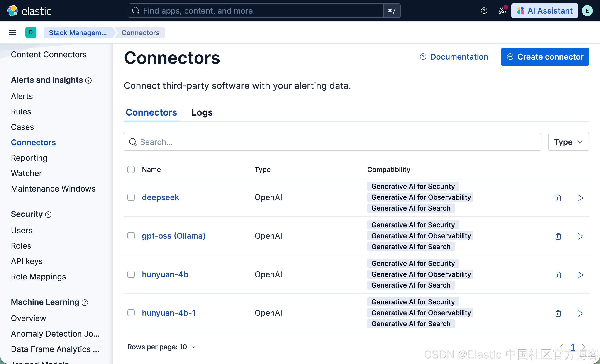Open the Type filter dropdown
The width and height of the screenshot is (600, 364).
coord(568,142)
